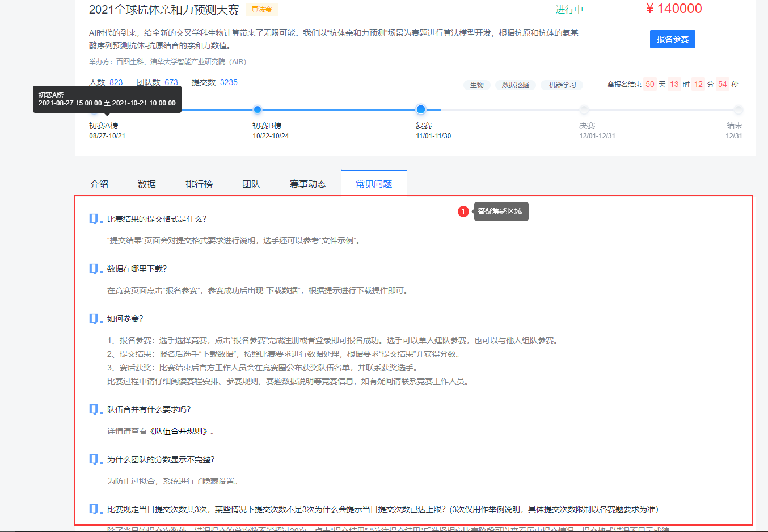The width and height of the screenshot is (768, 532).
Task: Click the 提交数 3235 count
Action: click(x=229, y=82)
